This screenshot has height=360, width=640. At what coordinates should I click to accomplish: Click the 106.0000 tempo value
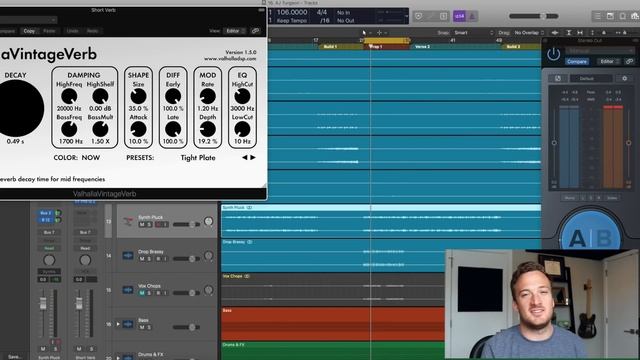coord(292,12)
